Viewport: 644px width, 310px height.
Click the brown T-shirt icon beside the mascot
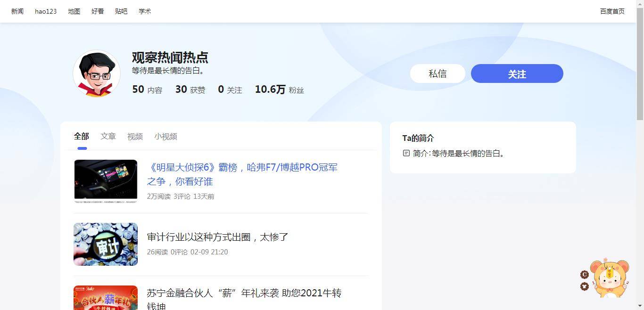pyautogui.click(x=585, y=286)
